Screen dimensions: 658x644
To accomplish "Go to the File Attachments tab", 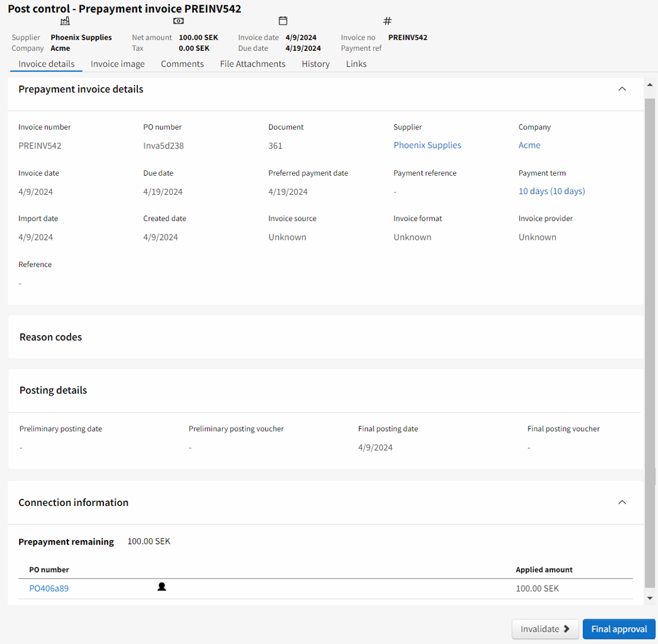I will [252, 64].
